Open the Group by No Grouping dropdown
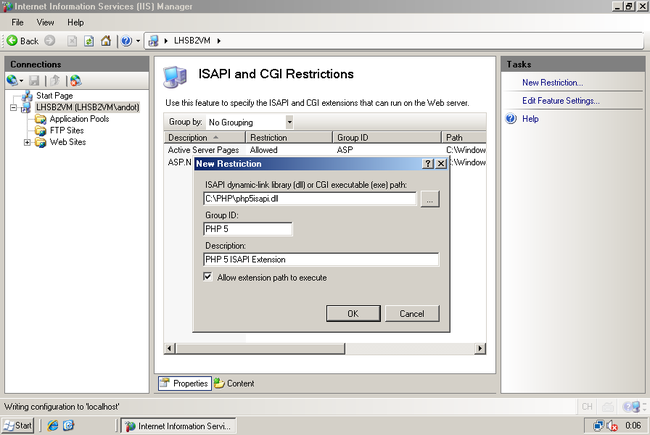 coord(250,122)
